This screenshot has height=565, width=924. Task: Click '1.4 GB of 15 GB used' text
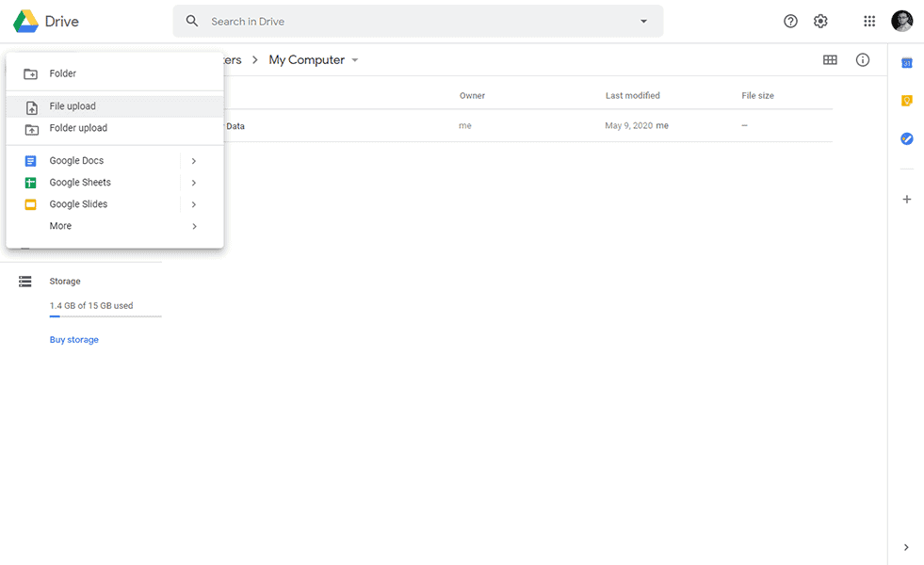pos(91,306)
